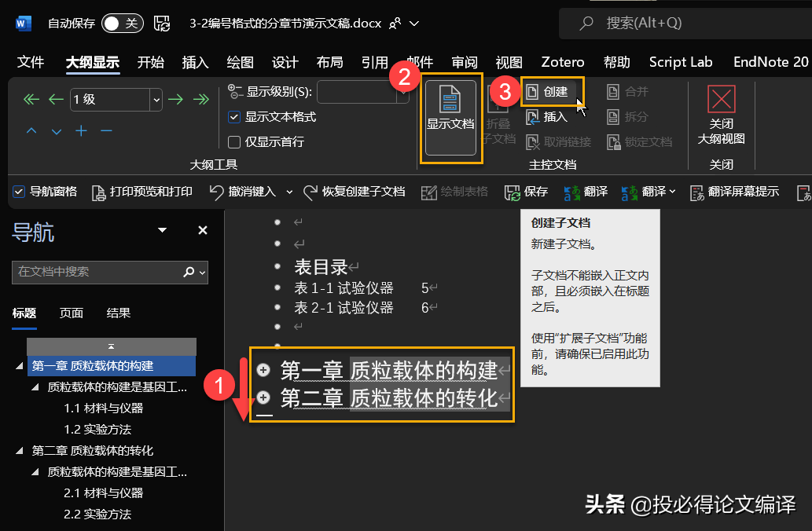Click share status icon beside file name
The image size is (812, 531).
click(x=395, y=24)
